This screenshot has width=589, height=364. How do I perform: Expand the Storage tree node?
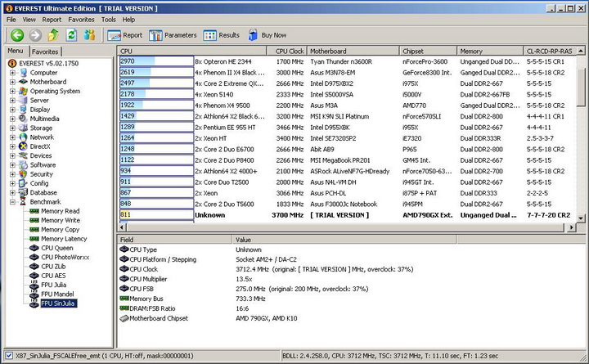point(12,128)
